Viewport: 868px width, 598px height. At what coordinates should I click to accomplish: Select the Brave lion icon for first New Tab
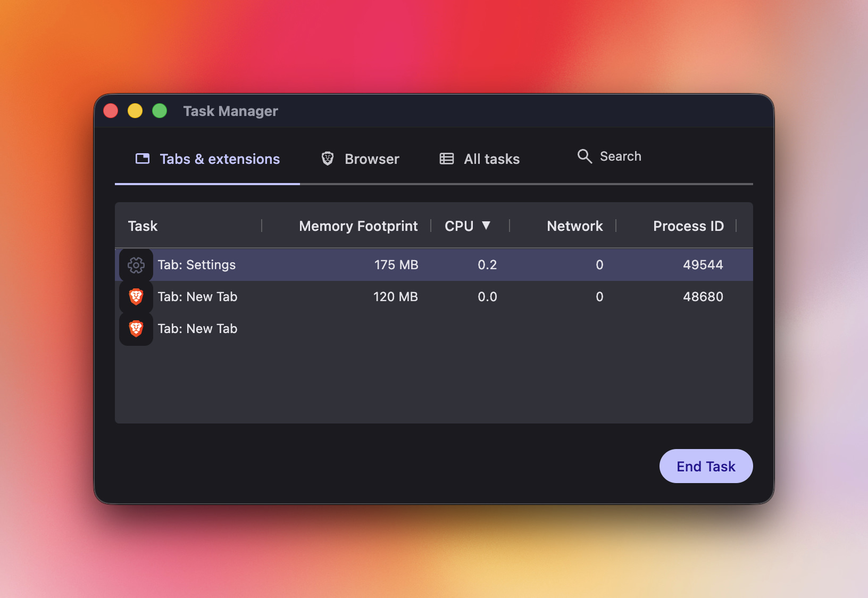[136, 296]
